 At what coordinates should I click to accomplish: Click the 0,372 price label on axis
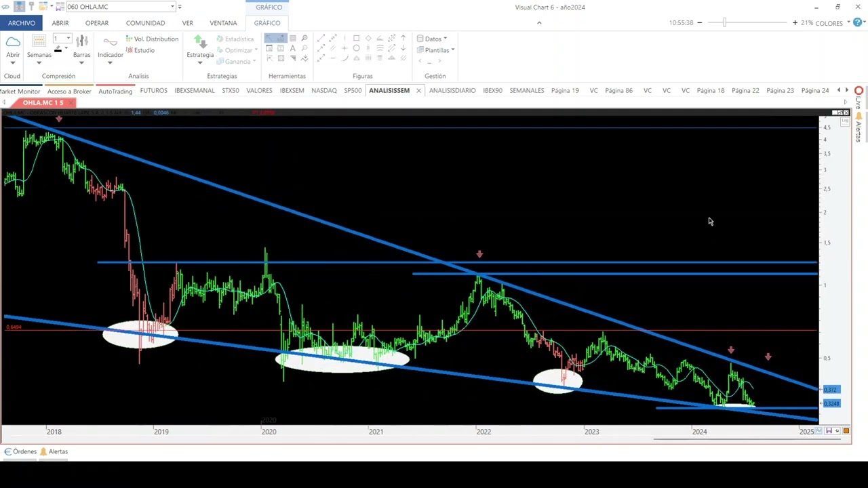tap(831, 390)
